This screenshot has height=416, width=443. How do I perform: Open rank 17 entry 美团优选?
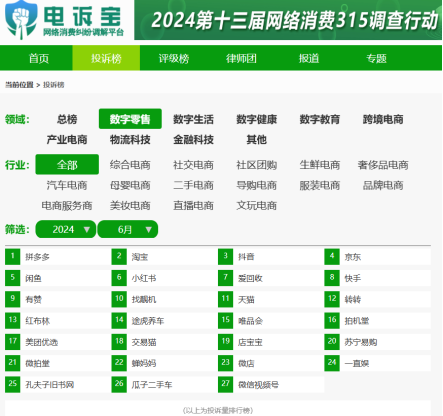pos(42,342)
